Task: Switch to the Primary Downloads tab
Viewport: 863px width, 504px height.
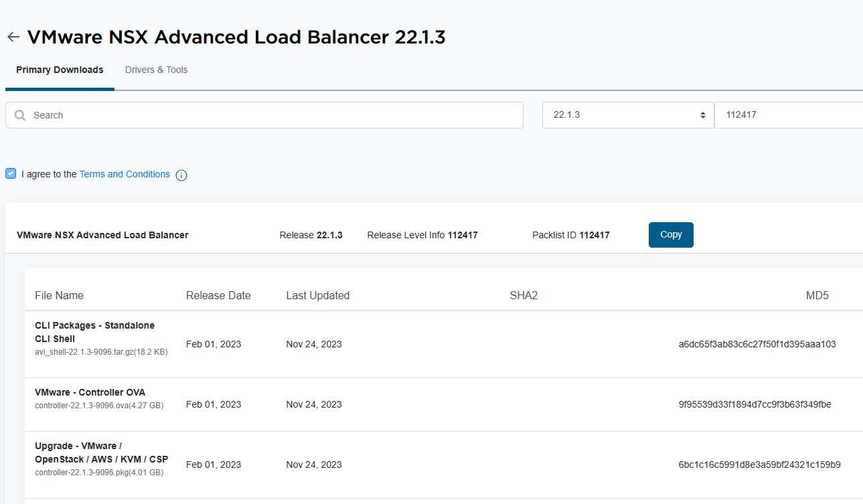Action: coord(60,70)
